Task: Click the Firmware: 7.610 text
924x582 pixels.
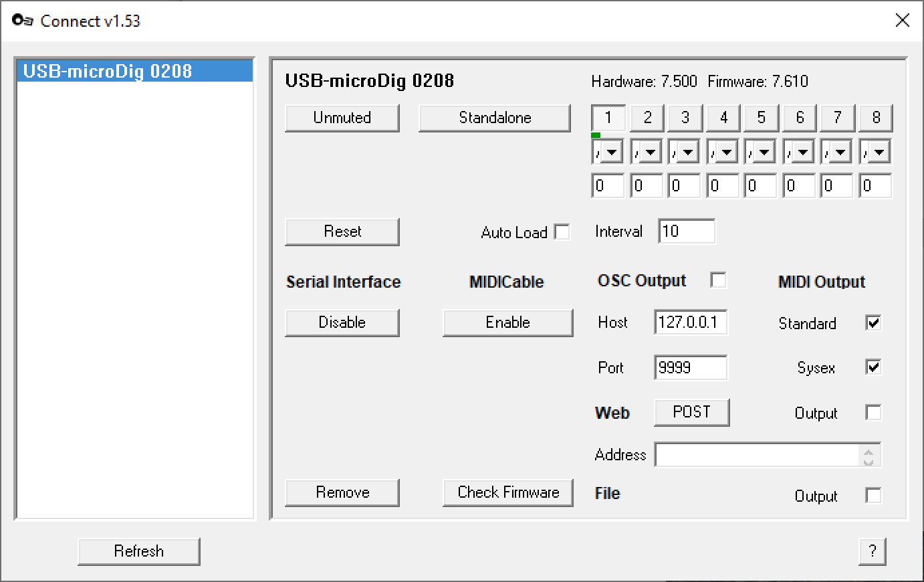Action: tap(758, 82)
